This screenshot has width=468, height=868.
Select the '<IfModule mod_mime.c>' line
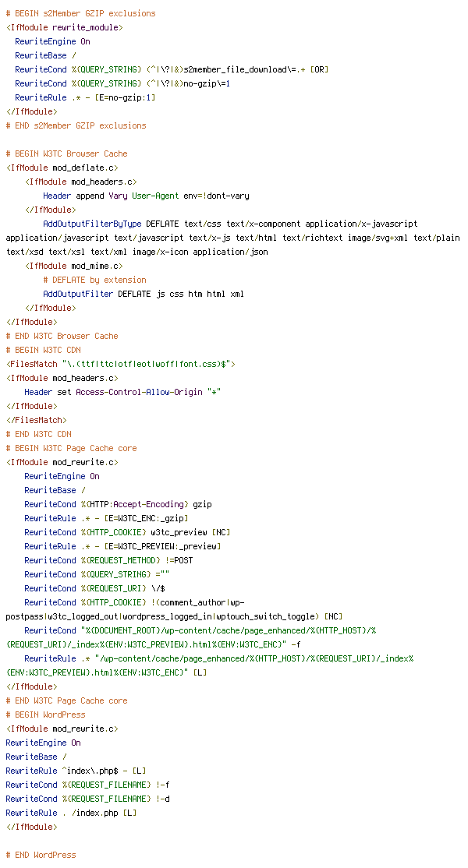point(73,266)
